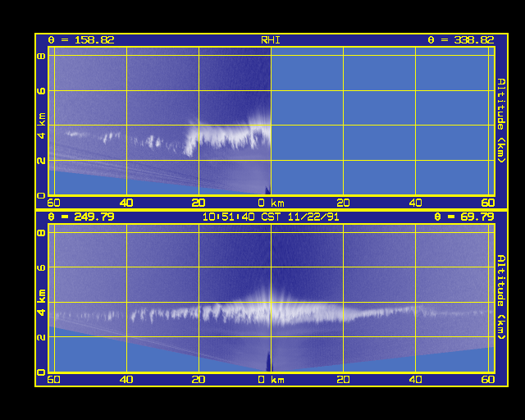
Task: Click the "θ = 249.79" azimuth label
Action: click(x=81, y=217)
